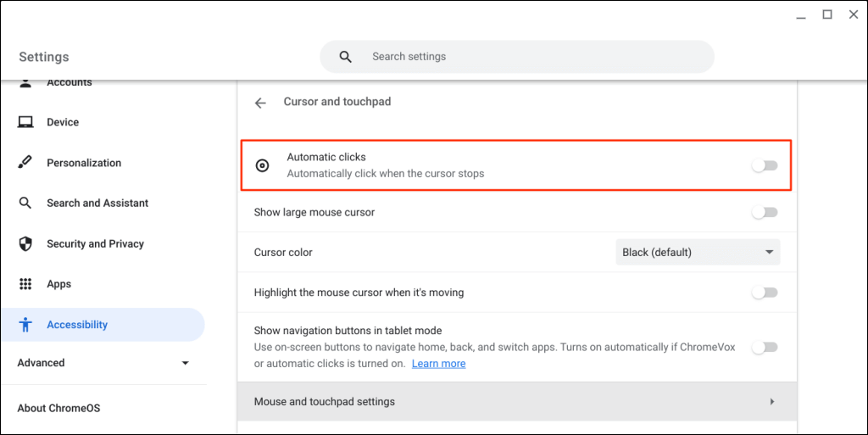Click the Security and Privacy shield icon
Viewport: 868px width, 435px height.
pyautogui.click(x=25, y=244)
